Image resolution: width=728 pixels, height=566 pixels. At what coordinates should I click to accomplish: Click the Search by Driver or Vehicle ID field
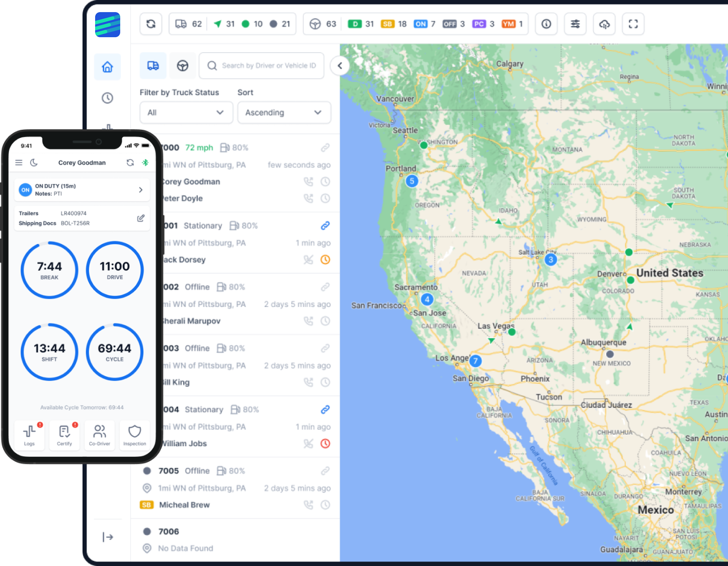point(261,65)
